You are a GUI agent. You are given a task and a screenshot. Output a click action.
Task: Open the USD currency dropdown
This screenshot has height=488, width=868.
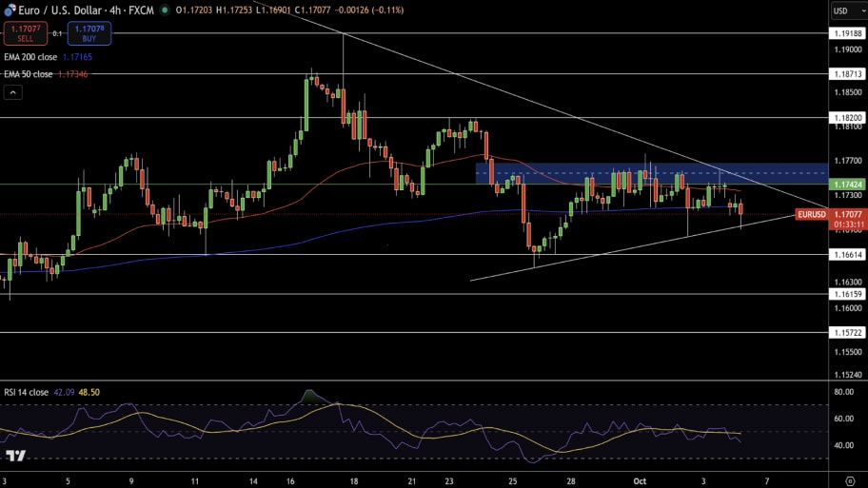pos(846,11)
